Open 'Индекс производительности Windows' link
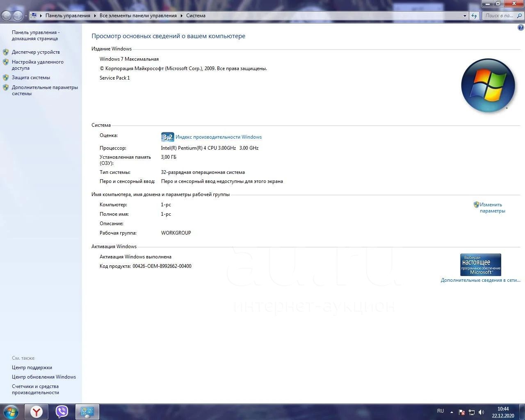Image resolution: width=525 pixels, height=420 pixels. click(x=219, y=137)
